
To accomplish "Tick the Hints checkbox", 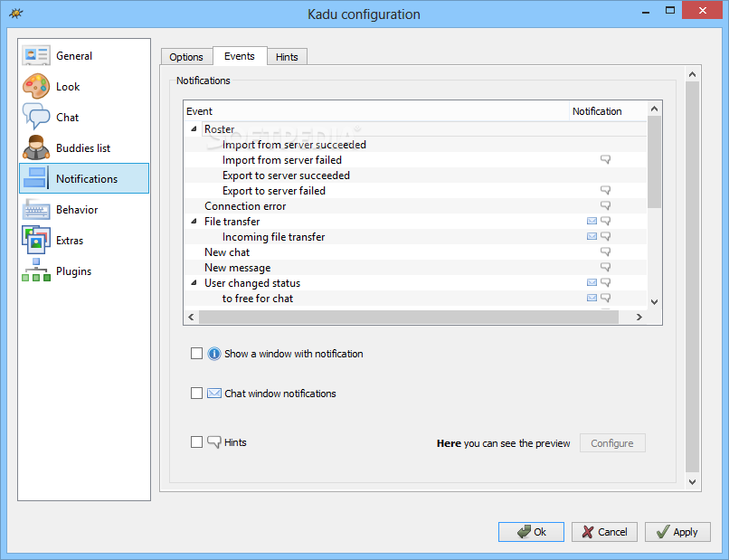I will [196, 441].
